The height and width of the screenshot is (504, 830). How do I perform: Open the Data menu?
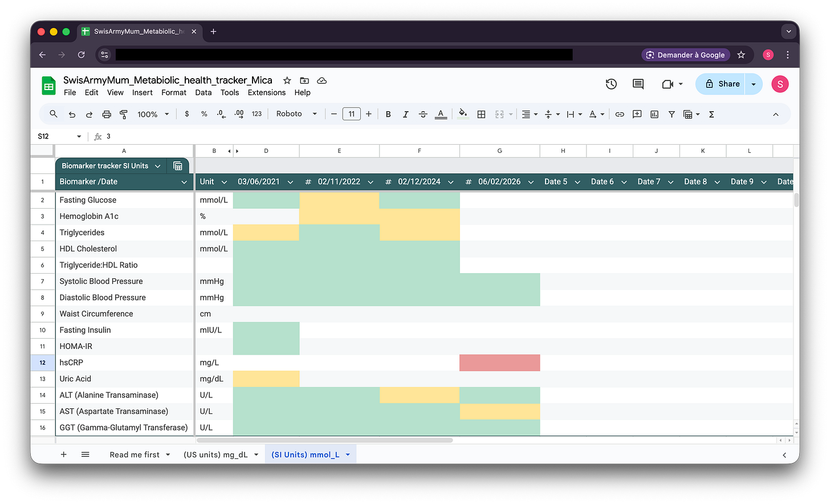tap(204, 92)
